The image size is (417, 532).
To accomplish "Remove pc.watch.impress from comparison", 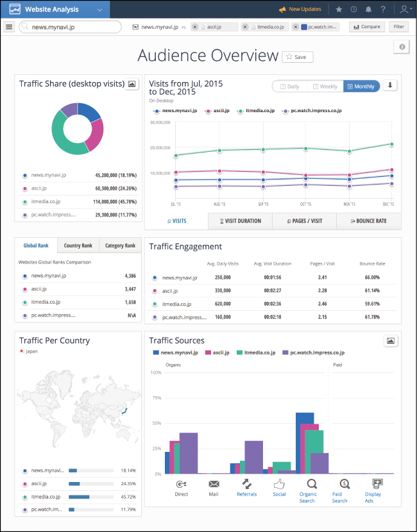I will 296,27.
